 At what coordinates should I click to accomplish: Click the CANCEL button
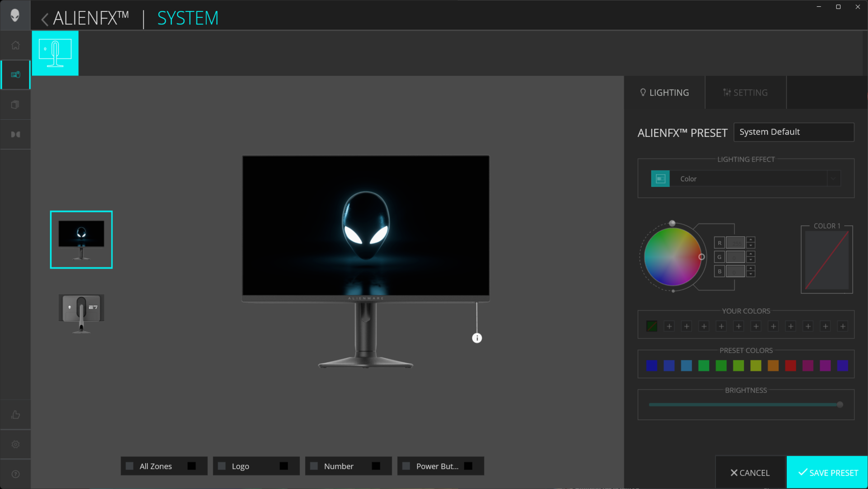click(x=750, y=473)
